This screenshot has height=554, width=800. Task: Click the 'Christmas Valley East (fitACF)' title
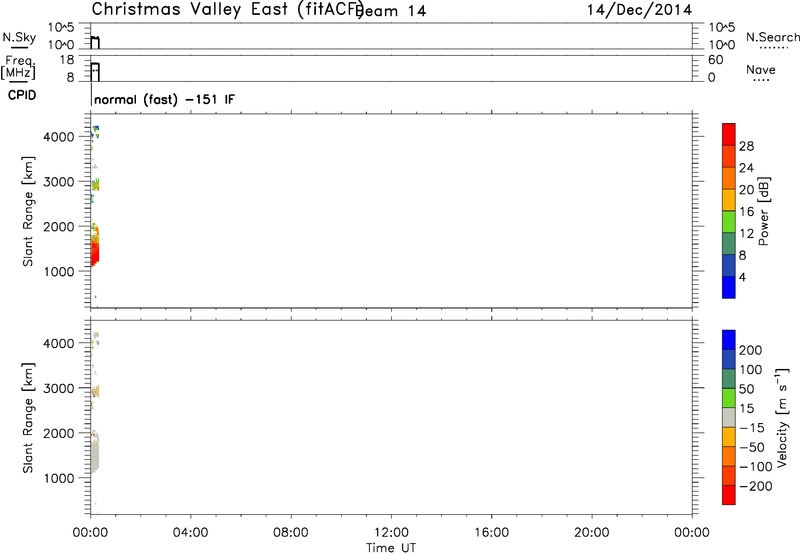click(x=227, y=10)
